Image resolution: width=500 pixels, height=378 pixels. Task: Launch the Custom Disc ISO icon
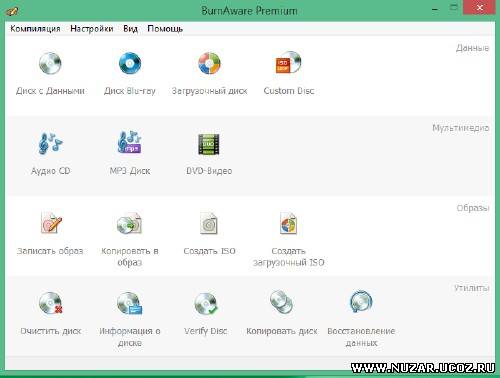(x=289, y=62)
